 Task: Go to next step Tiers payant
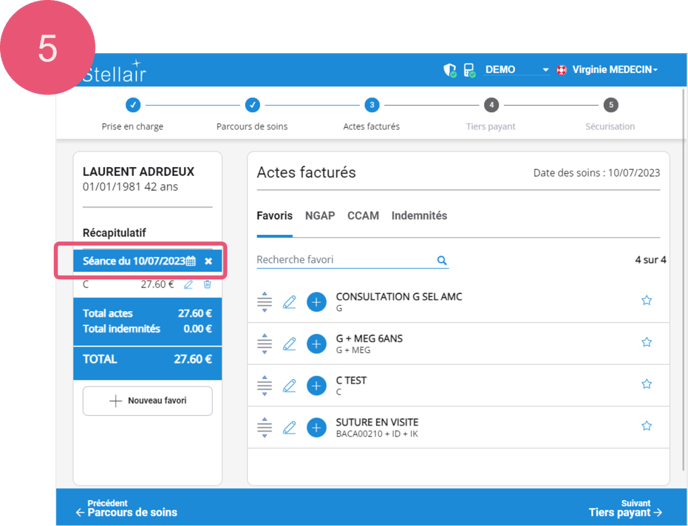(625, 508)
